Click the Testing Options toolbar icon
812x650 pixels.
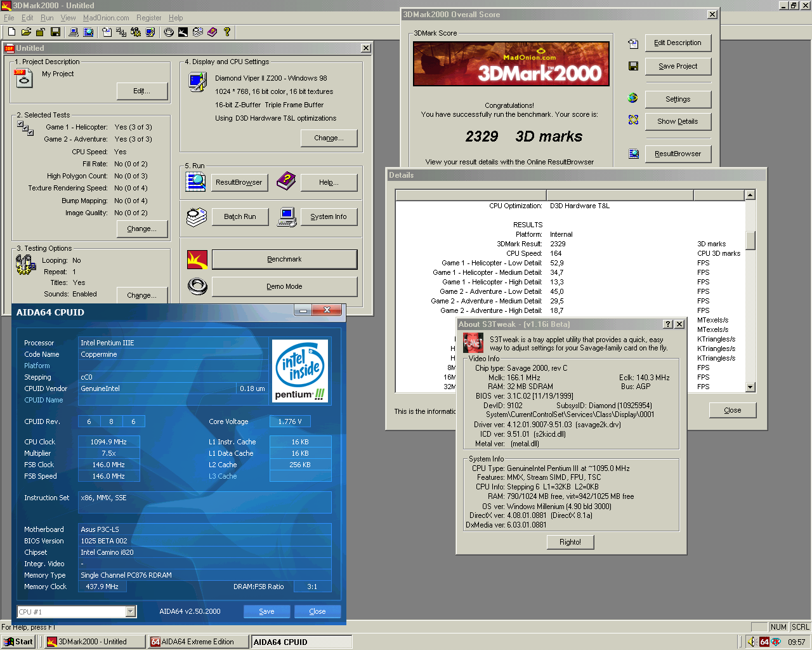(136, 32)
